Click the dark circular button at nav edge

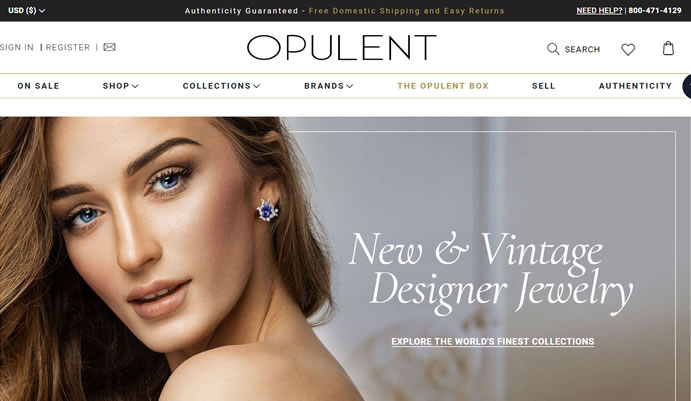[x=687, y=86]
